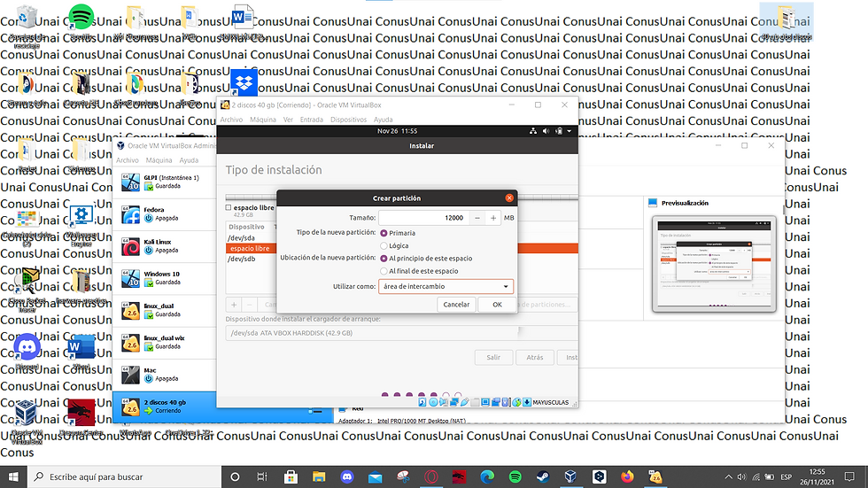Close Crear partición dialog with orange X

click(x=509, y=198)
